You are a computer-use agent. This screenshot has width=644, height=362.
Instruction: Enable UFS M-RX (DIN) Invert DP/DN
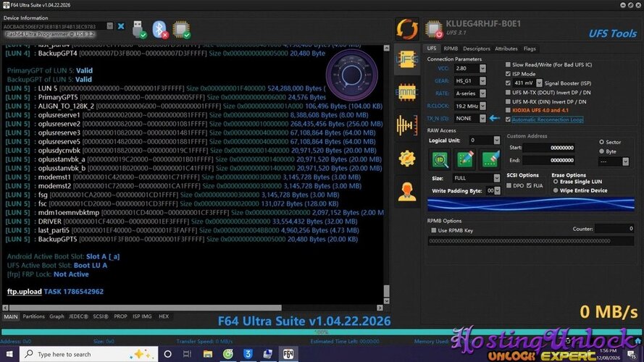tap(508, 101)
